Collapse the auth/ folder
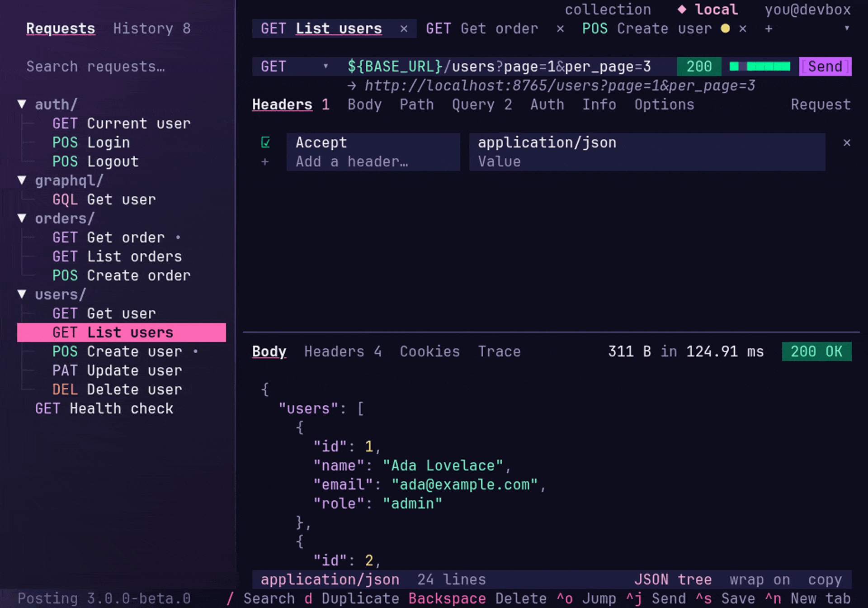Screen dimensions: 868x608 pos(22,104)
